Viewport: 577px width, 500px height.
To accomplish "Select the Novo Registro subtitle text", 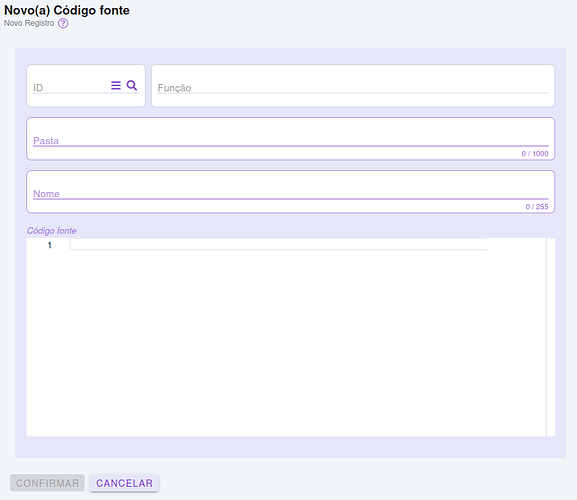I will pos(29,23).
